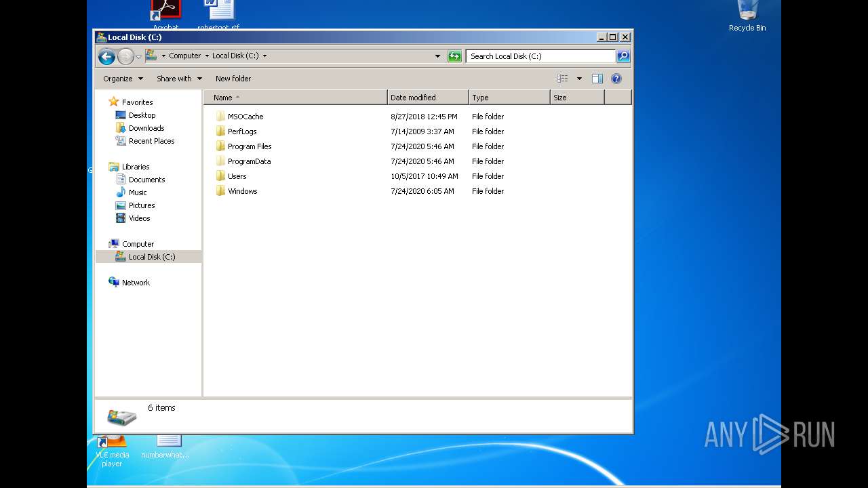The image size is (868, 488).
Task: Click the PerfLogs folder name
Action: point(242,131)
